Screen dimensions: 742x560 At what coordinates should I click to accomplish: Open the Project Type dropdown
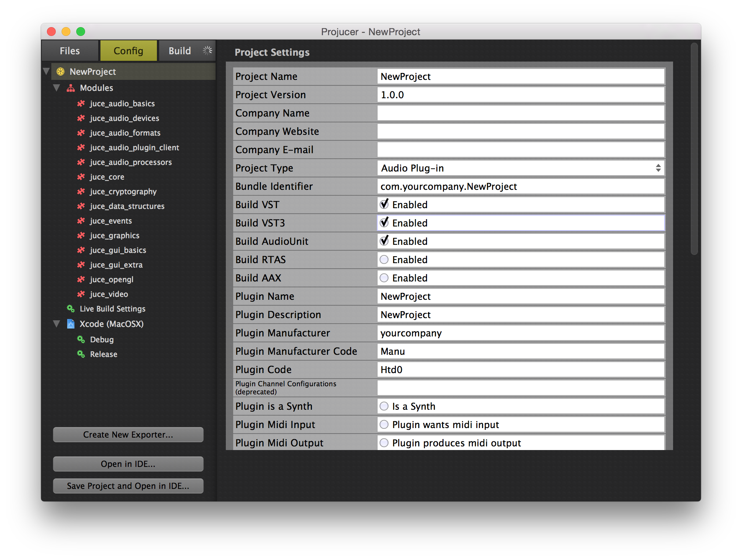coord(659,168)
